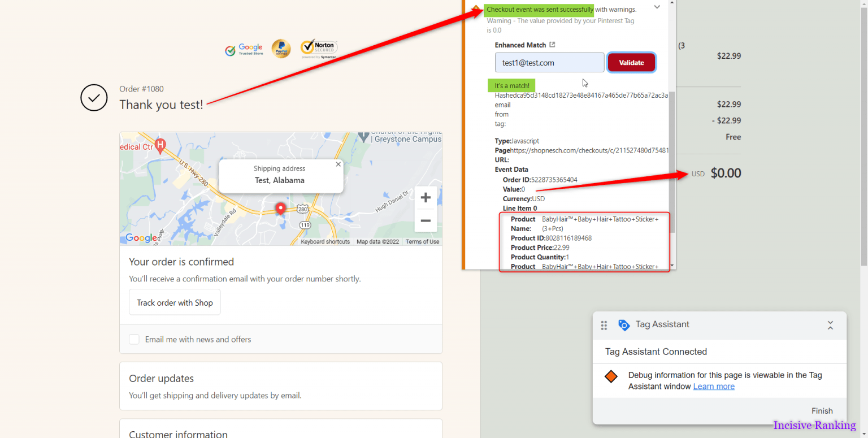Enable the Email me with news and offers checkbox
The width and height of the screenshot is (868, 438).
[x=134, y=339]
